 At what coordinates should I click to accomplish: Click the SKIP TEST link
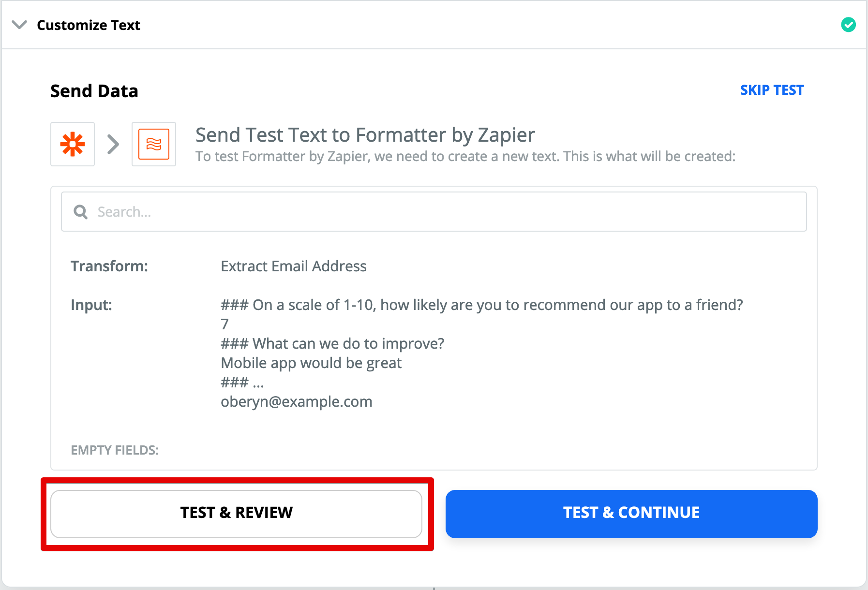(x=772, y=90)
